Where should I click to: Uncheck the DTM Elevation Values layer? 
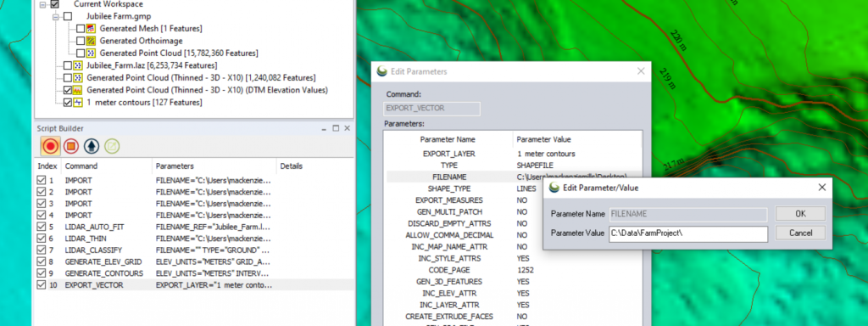pyautogui.click(x=68, y=90)
